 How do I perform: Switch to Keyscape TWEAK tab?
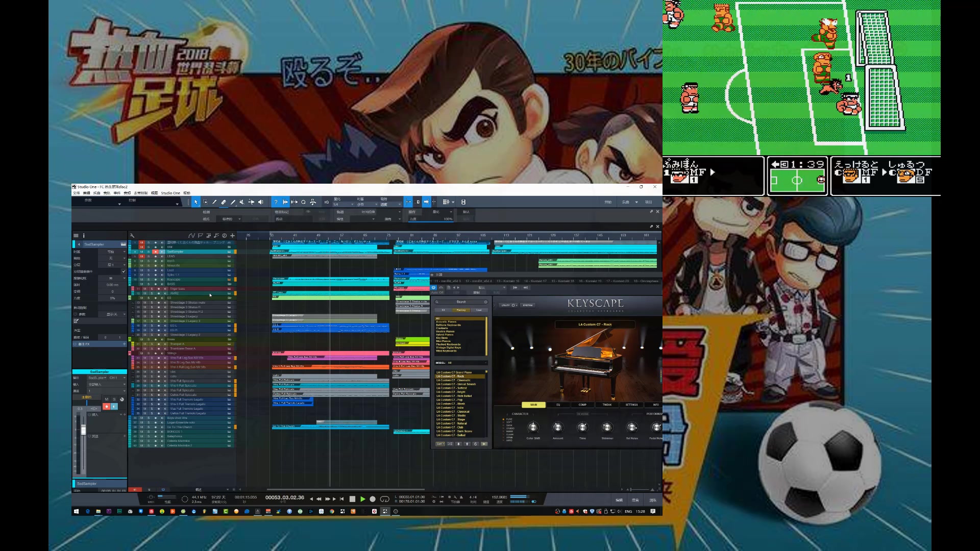tap(607, 405)
